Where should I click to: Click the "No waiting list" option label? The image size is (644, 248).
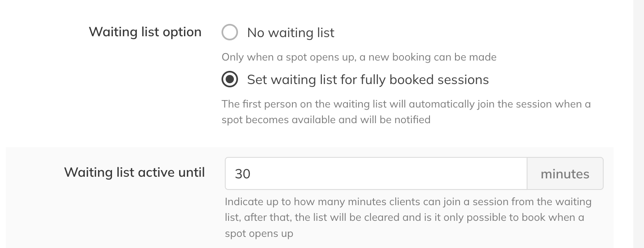pyautogui.click(x=291, y=33)
